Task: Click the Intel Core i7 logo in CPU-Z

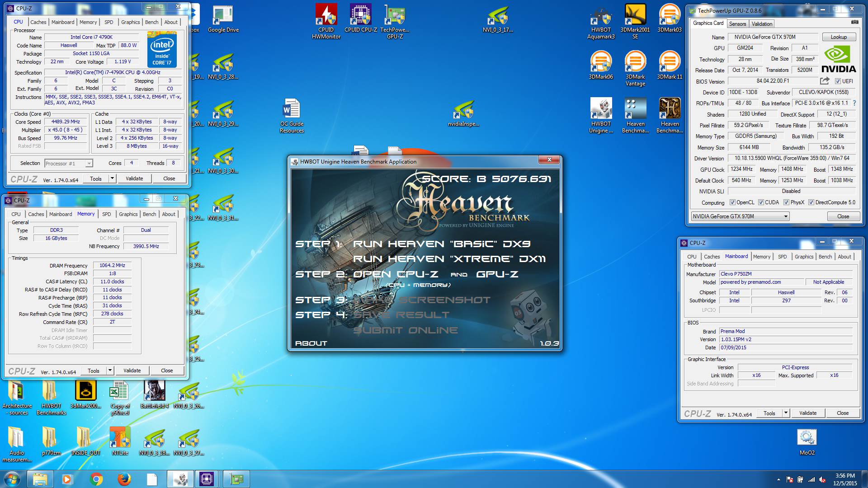Action: pyautogui.click(x=162, y=49)
